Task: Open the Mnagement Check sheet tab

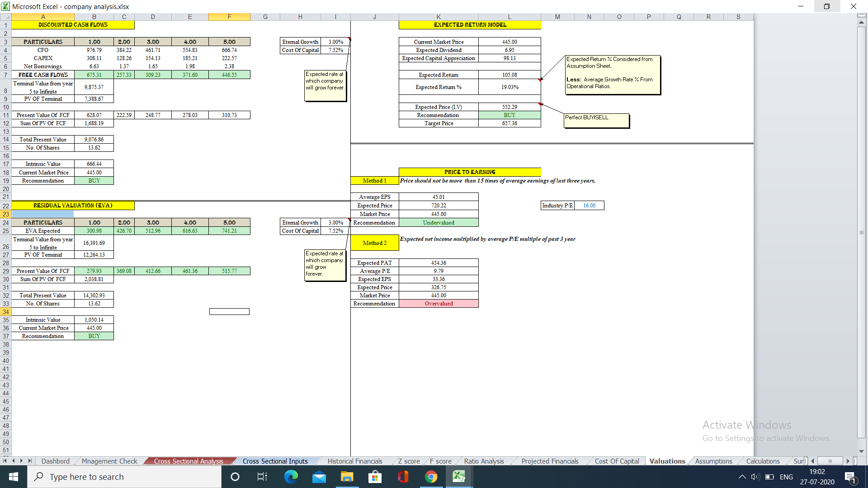Action: 109,461
